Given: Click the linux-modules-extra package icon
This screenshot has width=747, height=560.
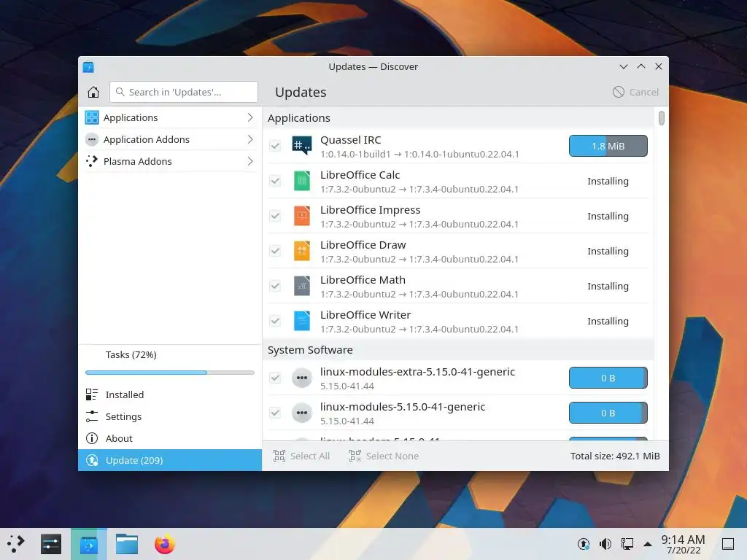Looking at the screenshot, I should point(301,378).
